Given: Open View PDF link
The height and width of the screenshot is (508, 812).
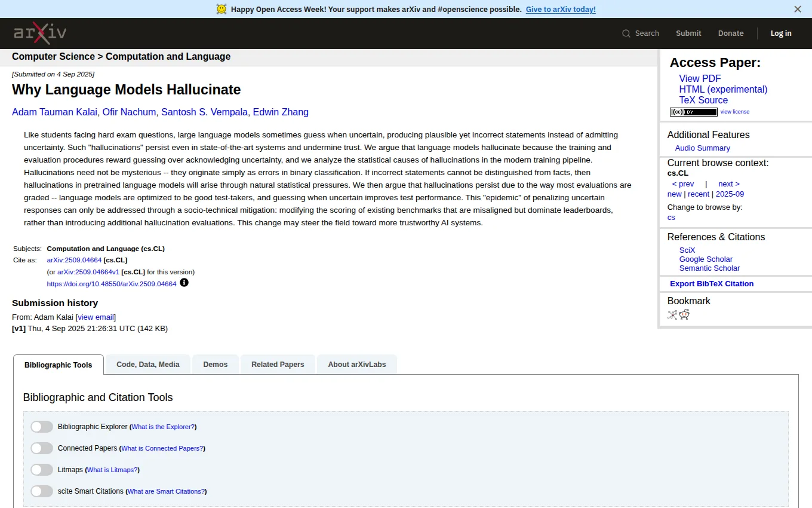Looking at the screenshot, I should (x=700, y=78).
